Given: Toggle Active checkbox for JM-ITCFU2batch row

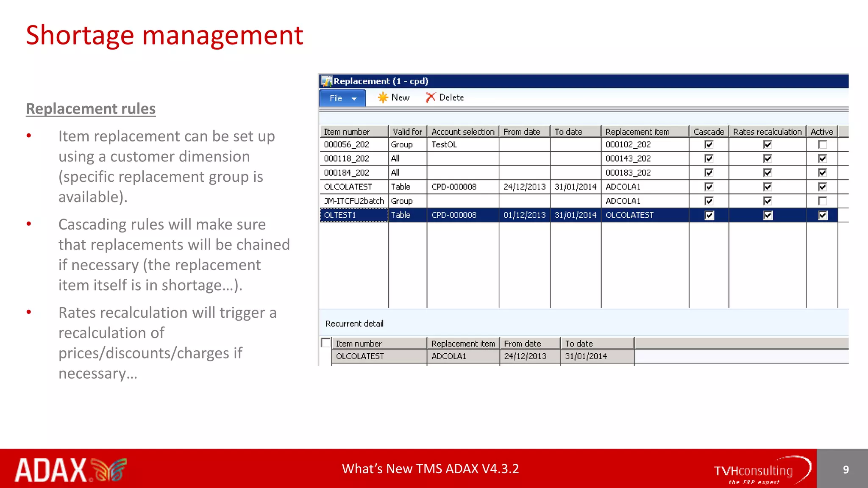Looking at the screenshot, I should coord(822,201).
